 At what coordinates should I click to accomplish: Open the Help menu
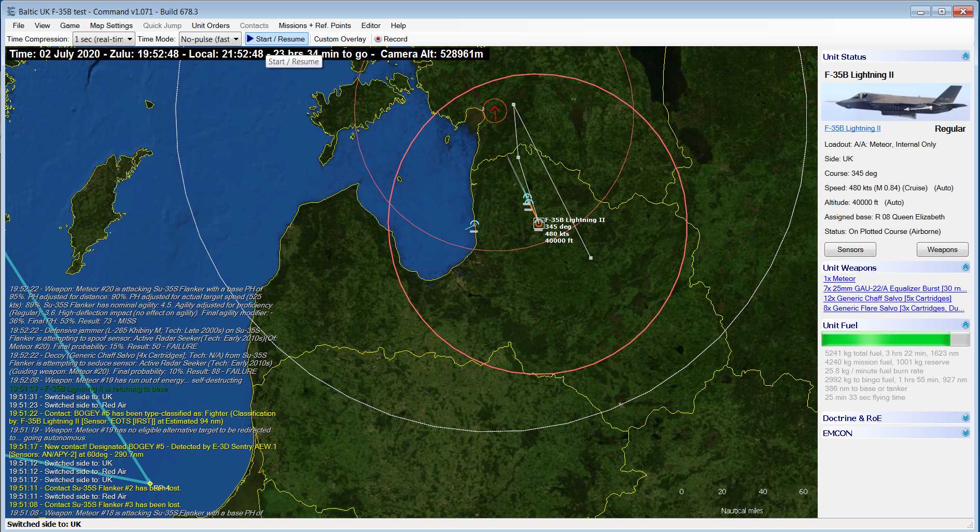tap(398, 25)
